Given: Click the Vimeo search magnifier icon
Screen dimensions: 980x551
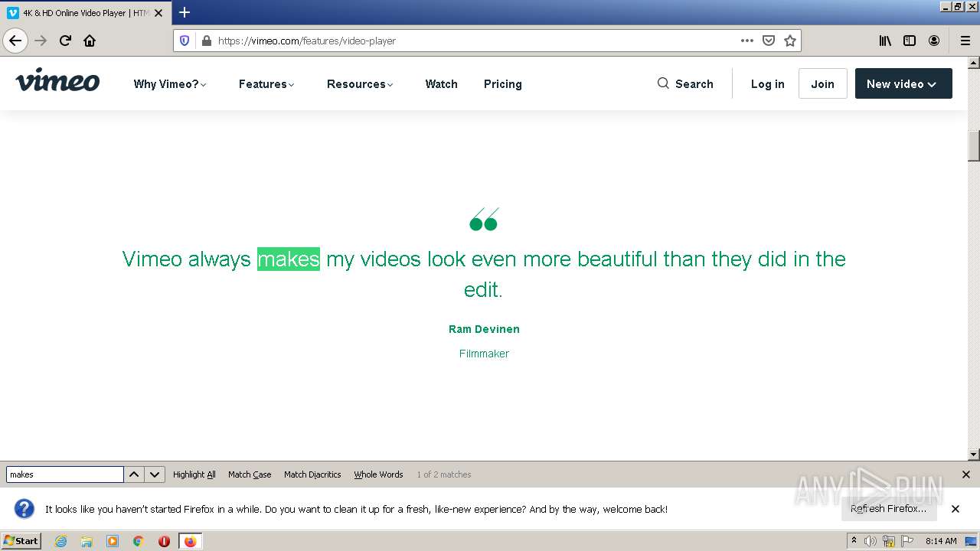Looking at the screenshot, I should tap(663, 83).
